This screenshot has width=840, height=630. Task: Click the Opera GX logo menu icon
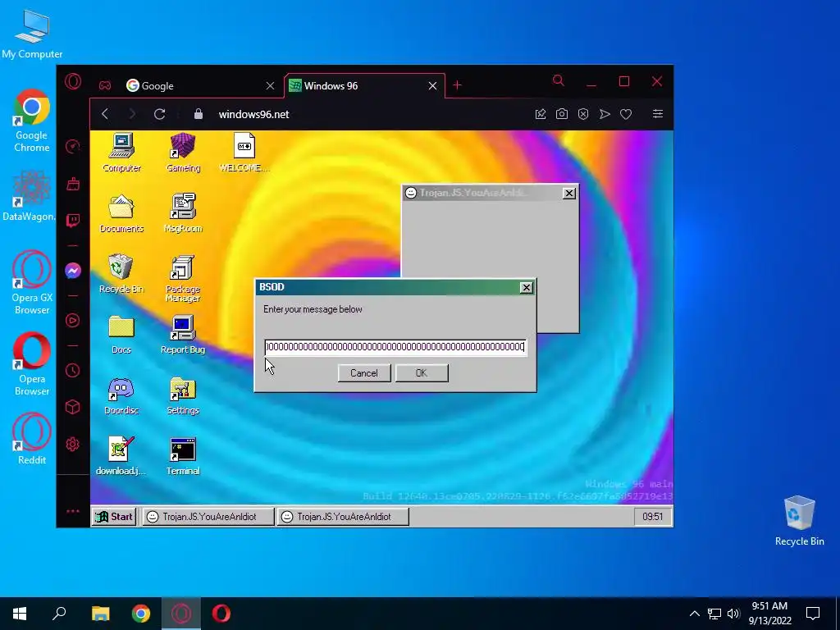point(73,81)
